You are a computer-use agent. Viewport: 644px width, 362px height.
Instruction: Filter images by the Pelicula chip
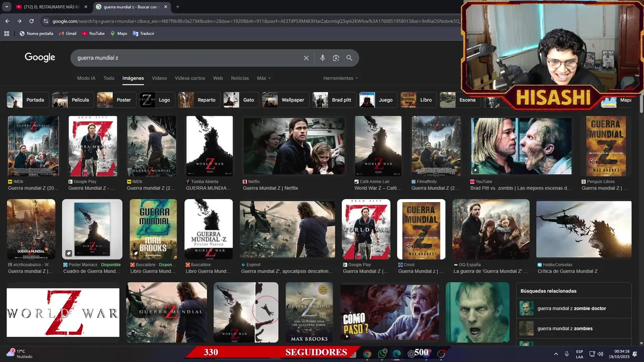[x=73, y=100]
